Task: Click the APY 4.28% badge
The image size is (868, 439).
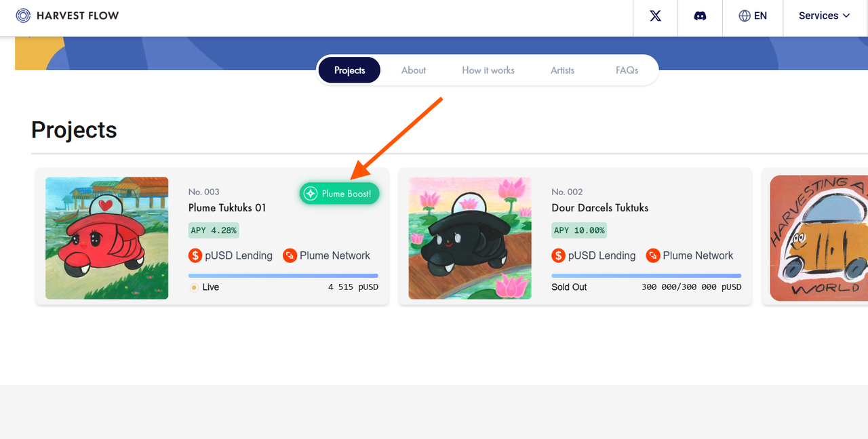Action: [214, 230]
